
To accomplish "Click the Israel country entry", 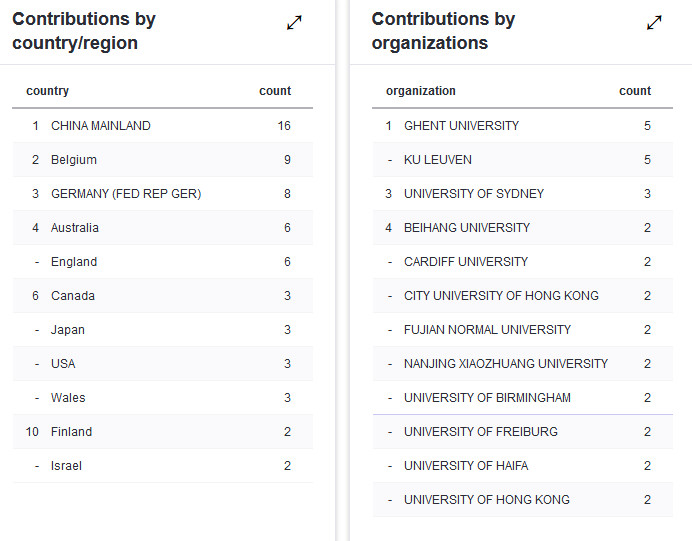I will click(66, 466).
